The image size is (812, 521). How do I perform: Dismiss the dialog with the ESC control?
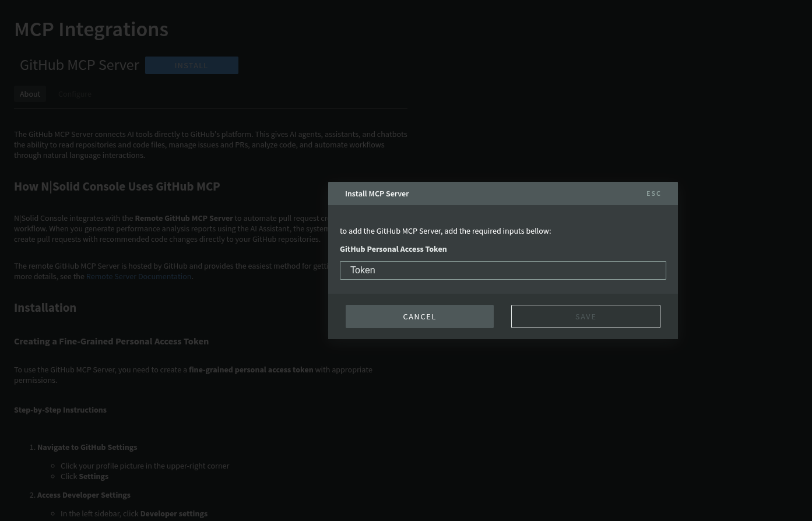653,193
